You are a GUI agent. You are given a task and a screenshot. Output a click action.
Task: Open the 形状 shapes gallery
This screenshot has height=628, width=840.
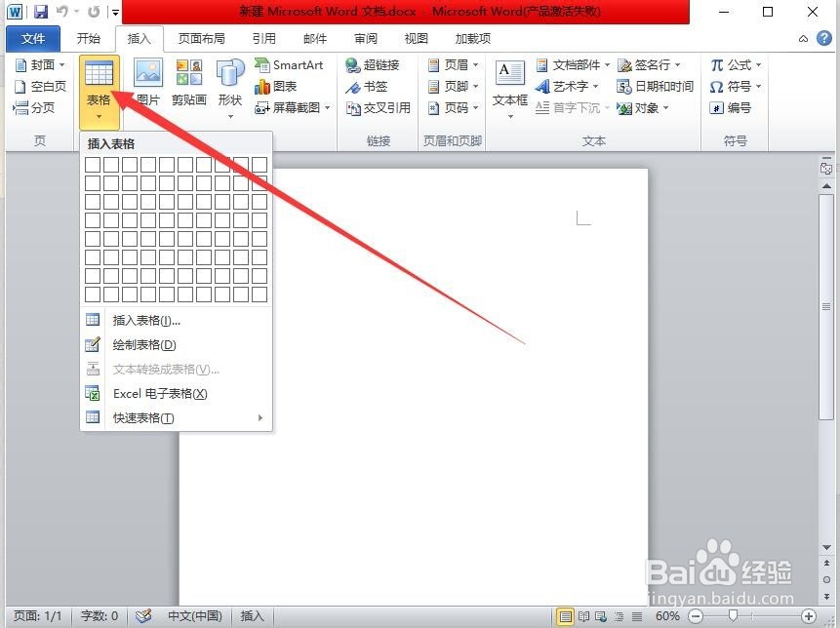pos(230,89)
